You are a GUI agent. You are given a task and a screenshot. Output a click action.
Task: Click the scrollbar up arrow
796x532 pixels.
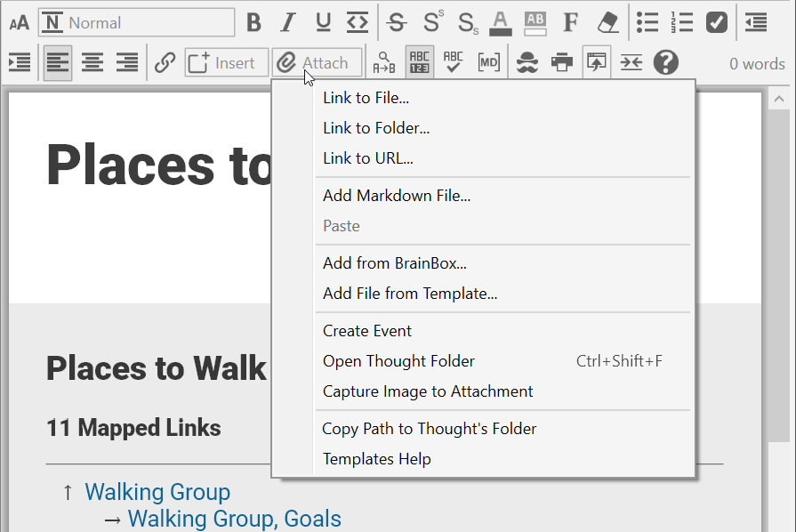778,101
